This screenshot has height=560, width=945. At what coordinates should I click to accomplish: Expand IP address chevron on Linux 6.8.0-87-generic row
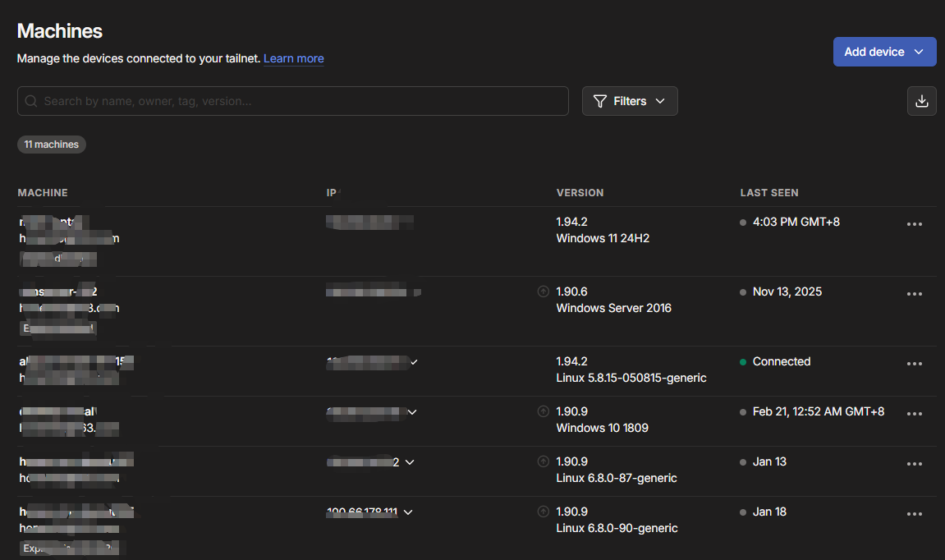click(x=410, y=462)
